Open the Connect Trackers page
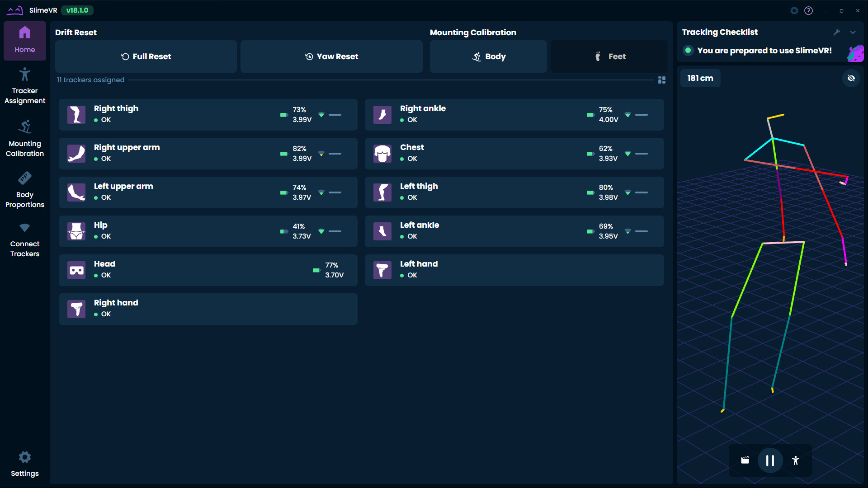Viewport: 868px width, 488px height. pos(25,239)
